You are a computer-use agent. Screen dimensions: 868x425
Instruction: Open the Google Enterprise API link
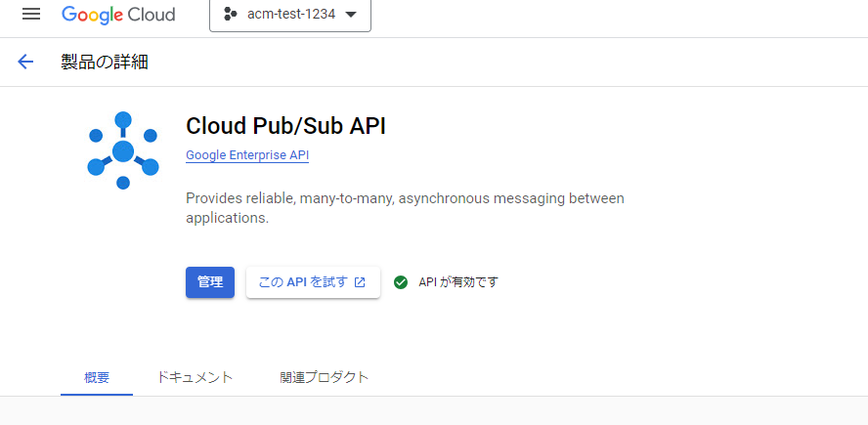pos(247,155)
